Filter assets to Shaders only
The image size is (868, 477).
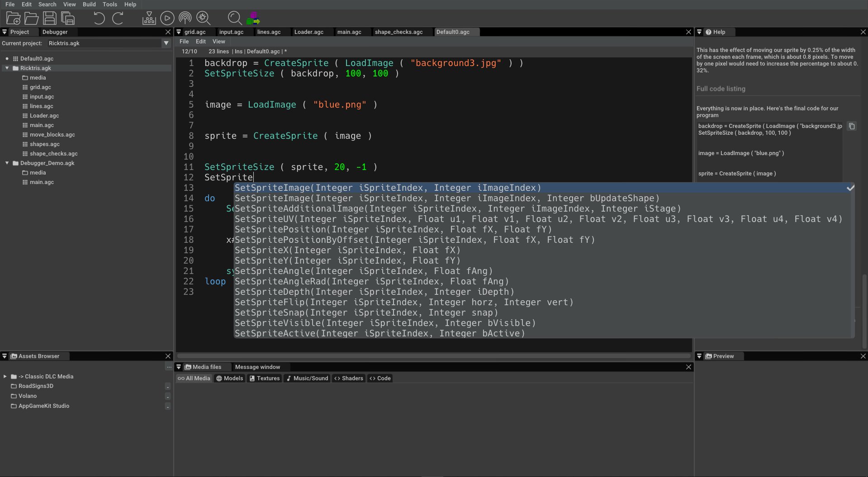[348, 378]
